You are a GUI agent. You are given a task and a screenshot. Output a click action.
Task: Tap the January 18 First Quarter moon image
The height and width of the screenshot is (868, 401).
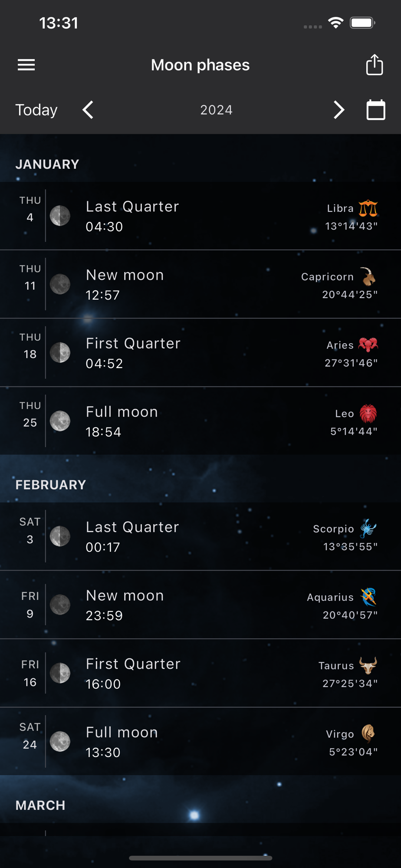pos(60,352)
